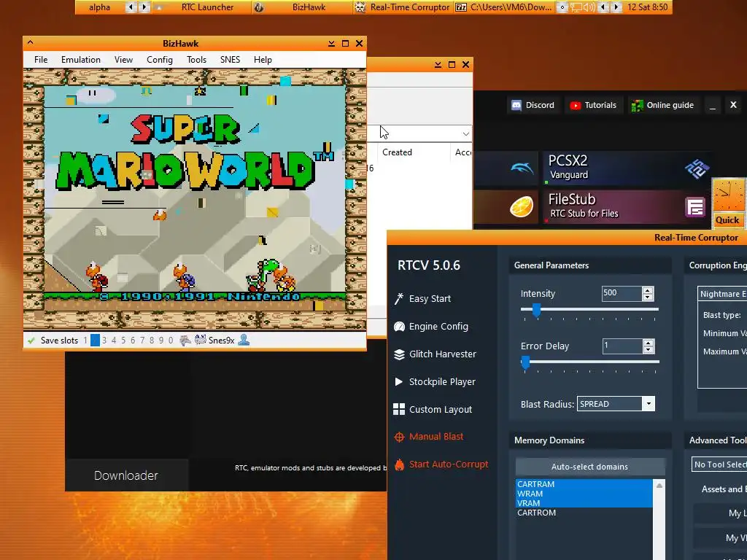
Task: Select CARTRAM in Memory Domains list
Action: (584, 484)
